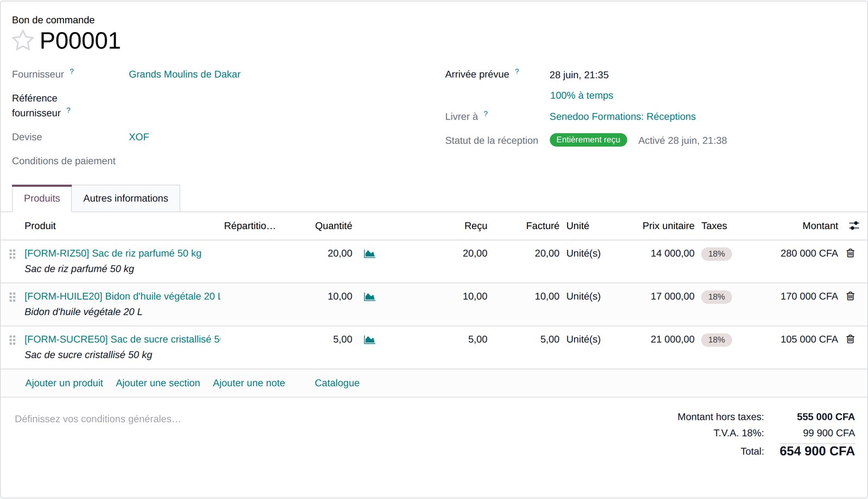Click the 14 000,00 unit price cell
The height and width of the screenshot is (499, 868).
point(672,253)
